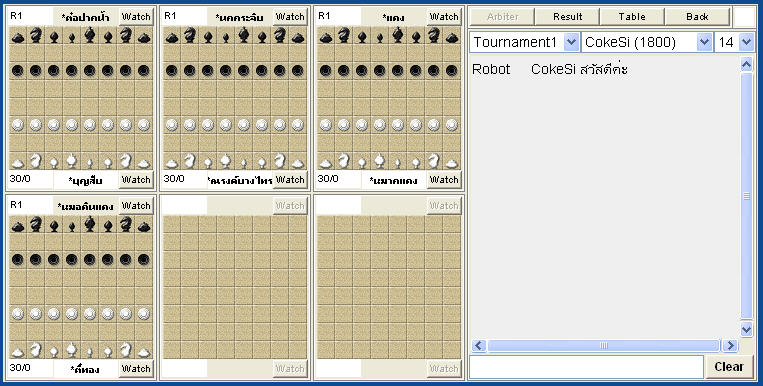The height and width of the screenshot is (386, 763).
Task: Click bottom Watch button of third board
Action: (x=444, y=180)
